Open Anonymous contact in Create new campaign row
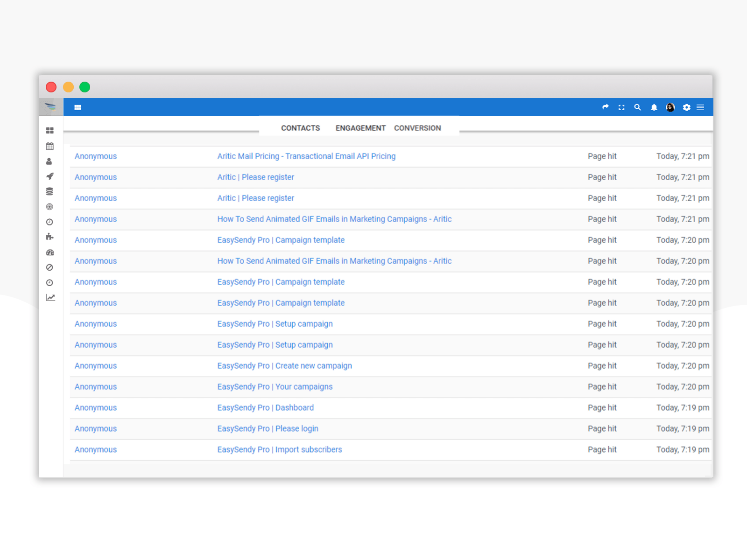Image resolution: width=747 pixels, height=560 pixels. (96, 366)
